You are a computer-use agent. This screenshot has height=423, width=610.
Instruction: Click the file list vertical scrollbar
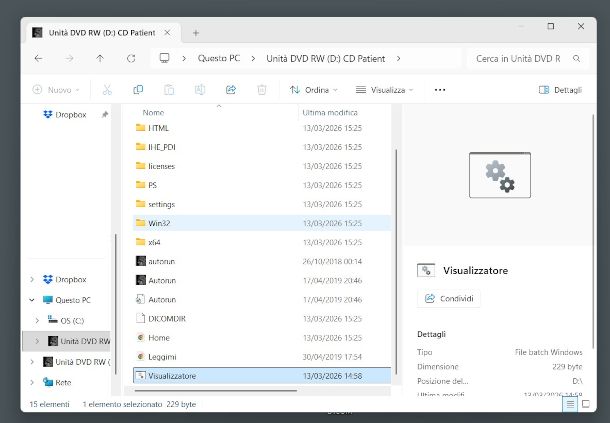396,262
